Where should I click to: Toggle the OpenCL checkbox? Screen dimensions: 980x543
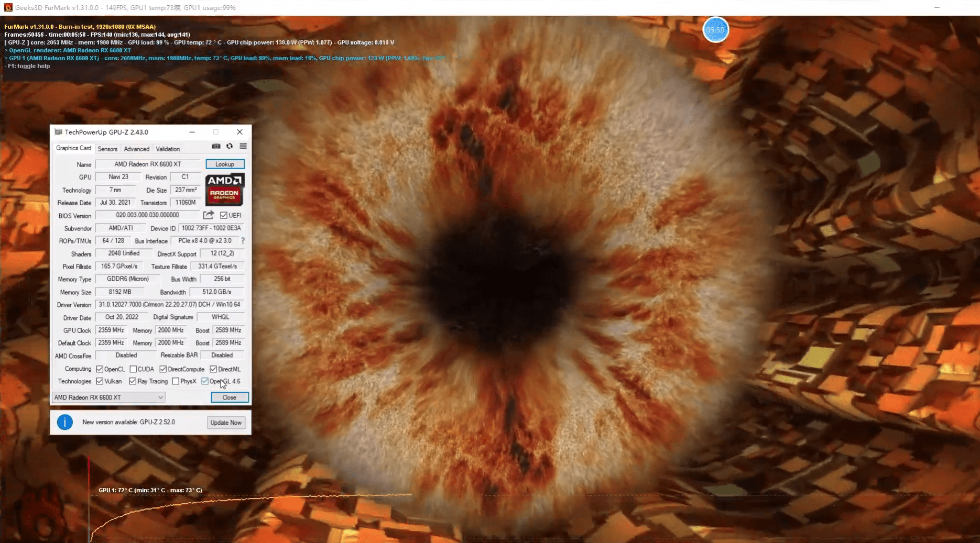[x=100, y=369]
